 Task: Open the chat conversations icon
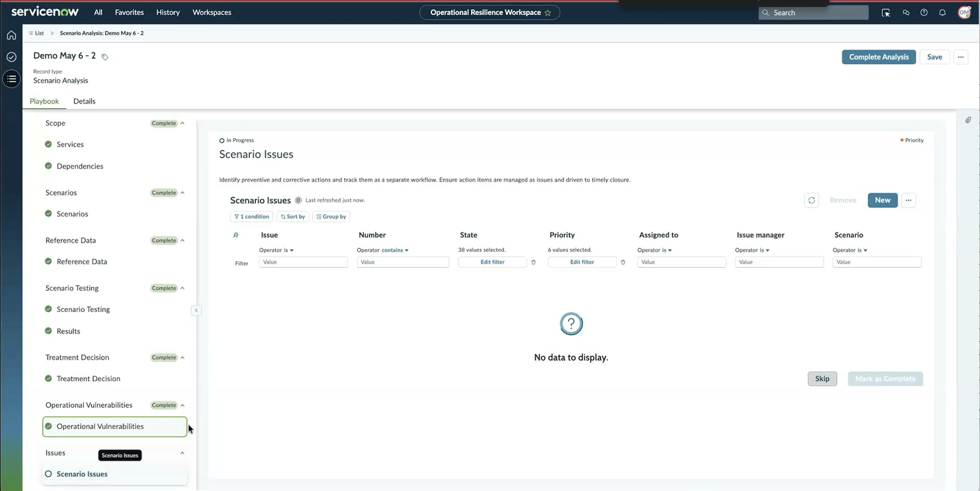pyautogui.click(x=906, y=13)
